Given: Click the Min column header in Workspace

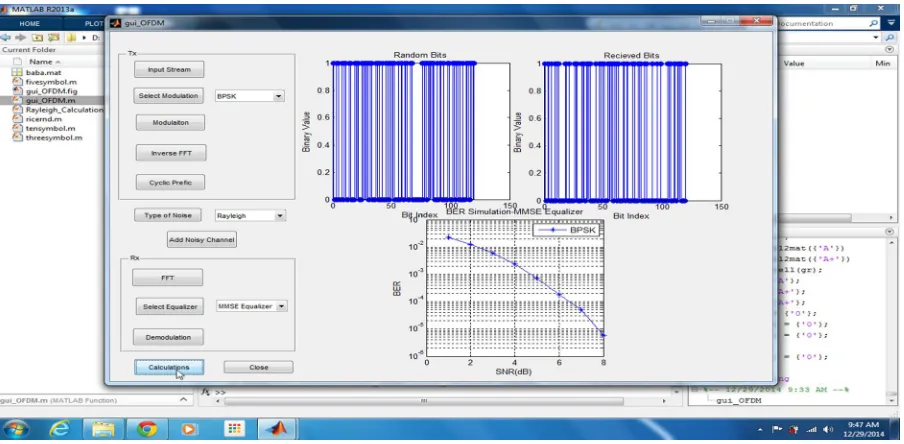Looking at the screenshot, I should pyautogui.click(x=883, y=63).
